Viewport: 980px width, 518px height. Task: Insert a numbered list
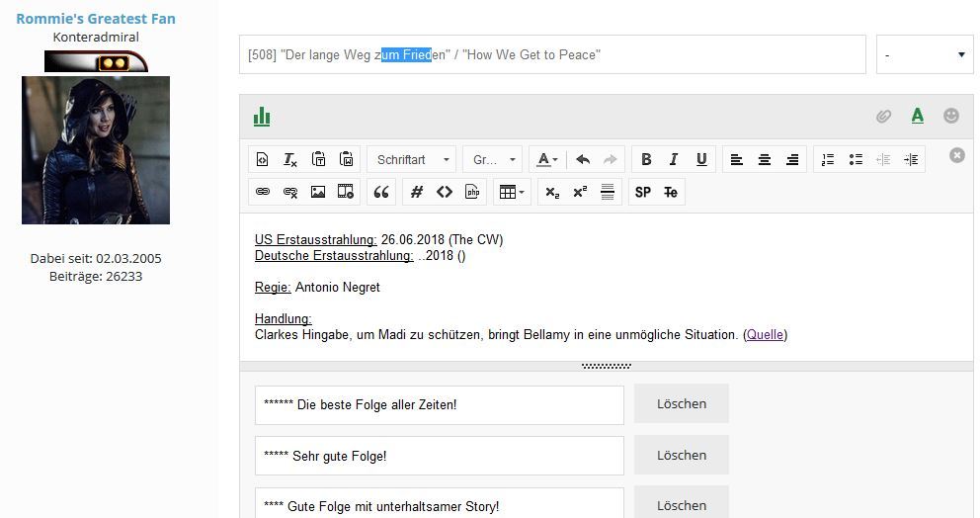click(828, 159)
